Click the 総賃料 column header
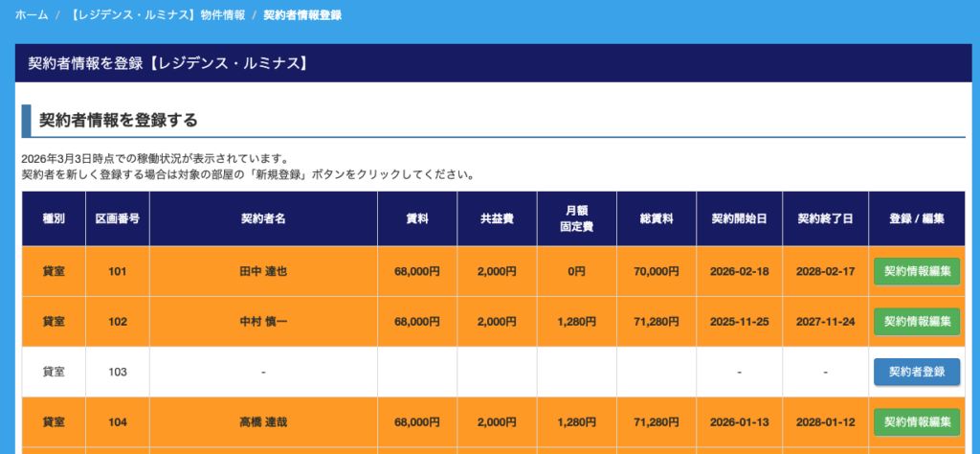This screenshot has width=980, height=454. [x=657, y=218]
